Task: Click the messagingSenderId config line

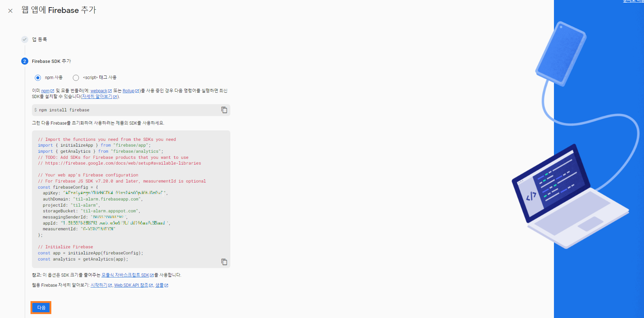Action: 85,217
